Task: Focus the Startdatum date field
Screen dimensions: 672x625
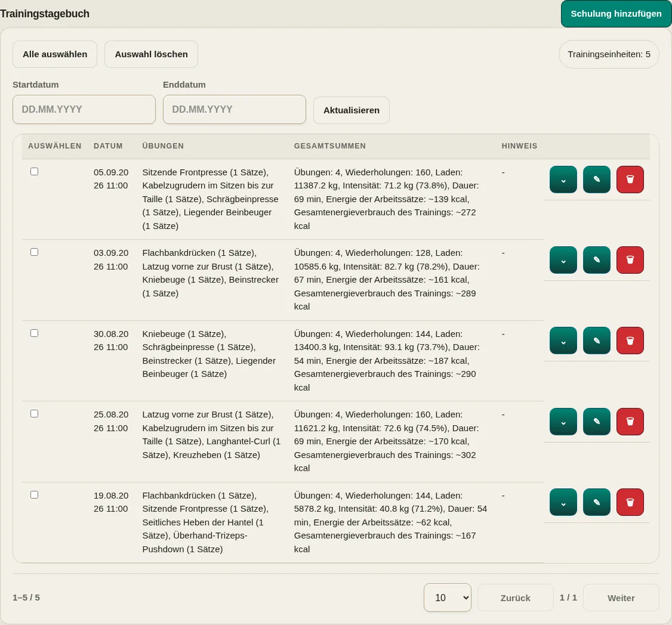Action: click(x=84, y=109)
